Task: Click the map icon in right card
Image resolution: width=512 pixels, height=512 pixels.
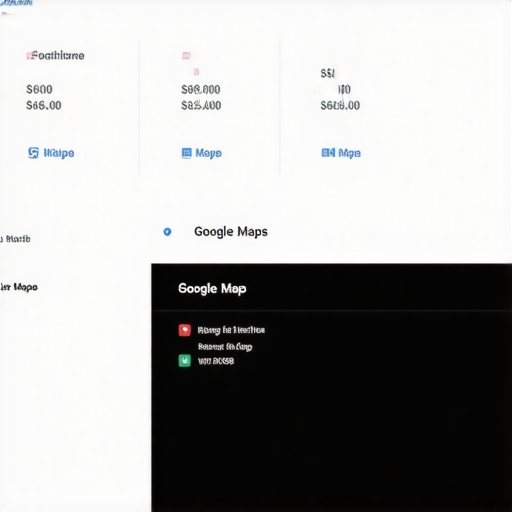Action: tap(328, 153)
